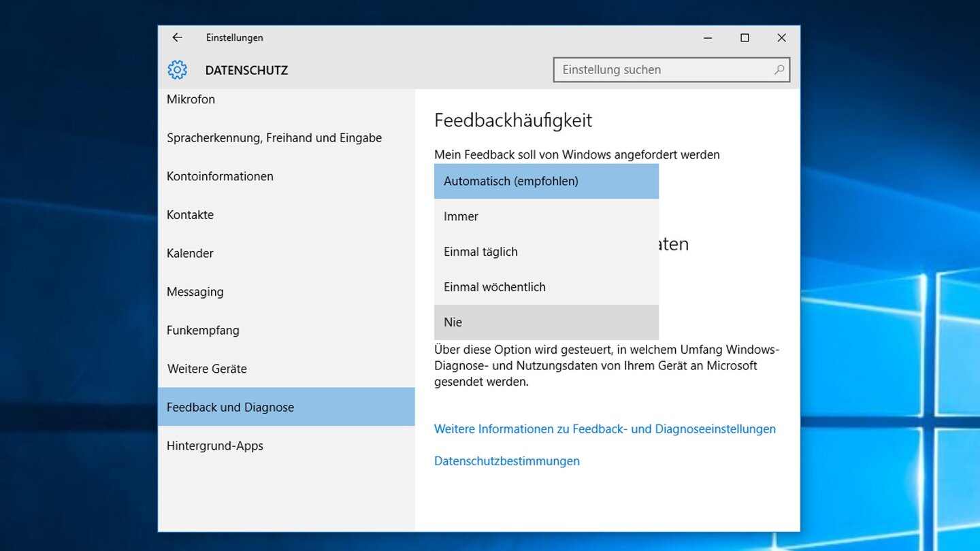Click 'Mein Feedback soll von Windows' text
The image size is (980, 551).
[577, 154]
